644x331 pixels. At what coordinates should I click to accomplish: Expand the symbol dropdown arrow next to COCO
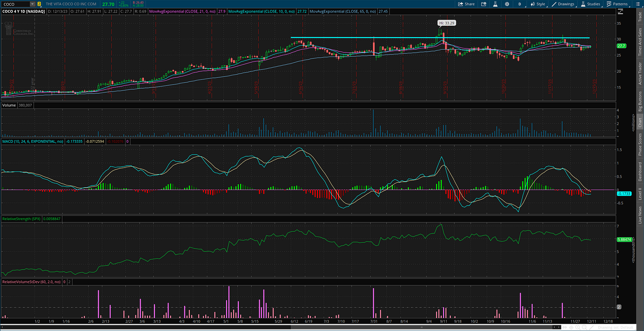pyautogui.click(x=33, y=4)
